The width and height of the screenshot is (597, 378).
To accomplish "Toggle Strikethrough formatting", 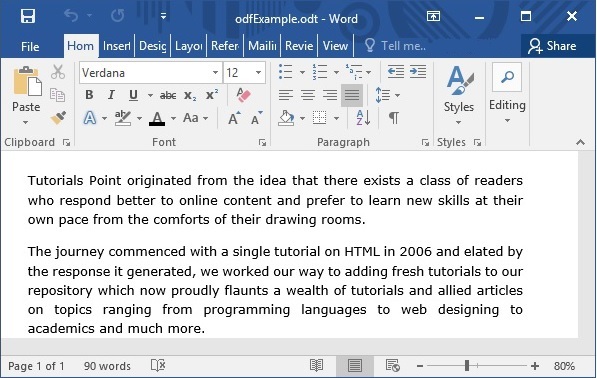I will 168,95.
